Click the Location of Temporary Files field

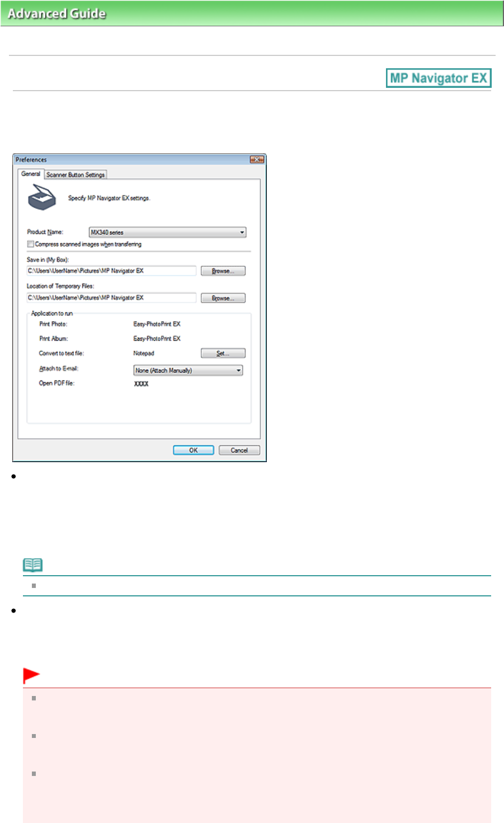pyautogui.click(x=111, y=298)
